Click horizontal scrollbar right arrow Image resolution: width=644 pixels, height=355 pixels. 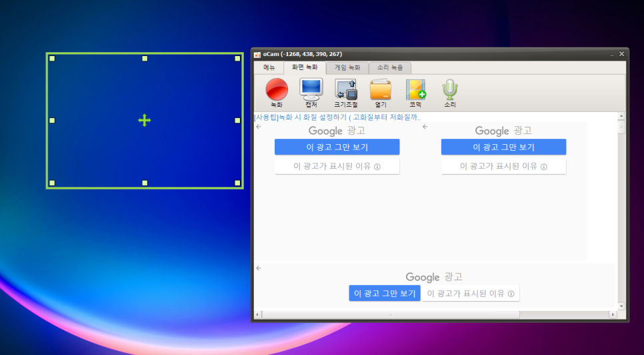[x=613, y=315]
